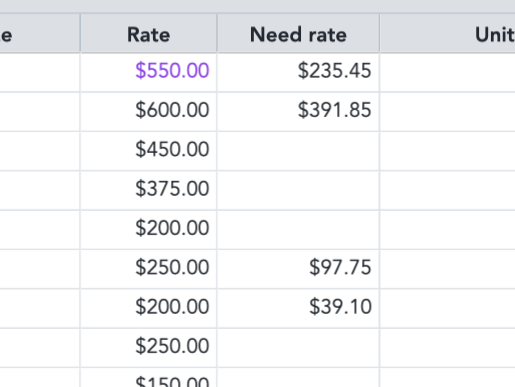
Task: Select the $97.75 need rate cell
Action: [298, 269]
